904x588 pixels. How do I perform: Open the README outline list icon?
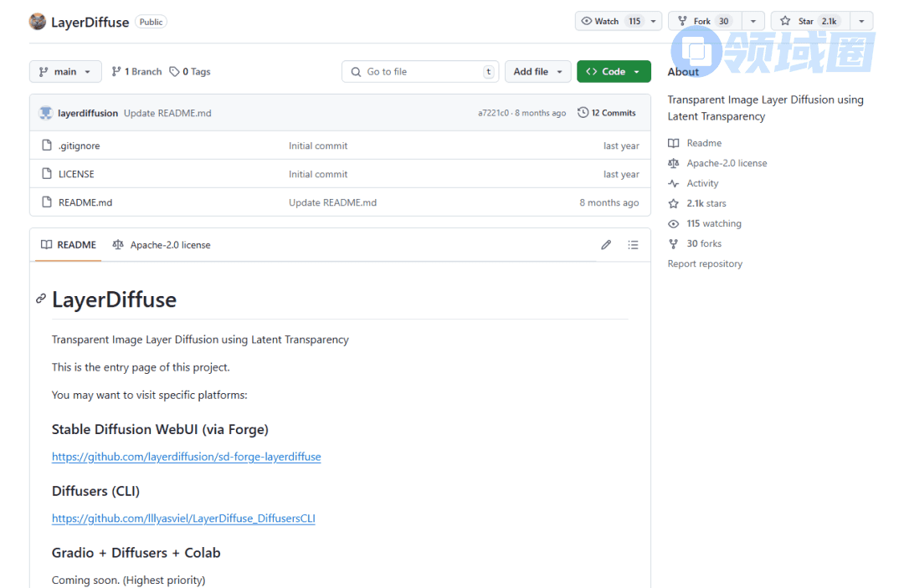click(633, 245)
